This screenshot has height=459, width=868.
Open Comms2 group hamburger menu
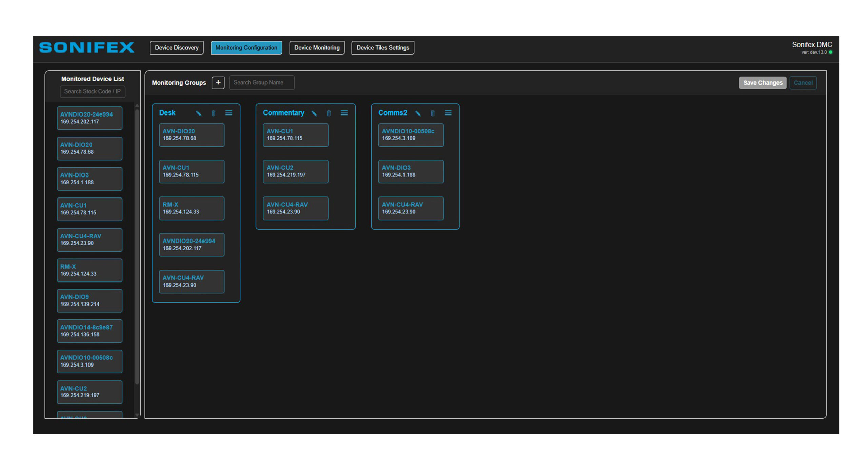pos(448,113)
